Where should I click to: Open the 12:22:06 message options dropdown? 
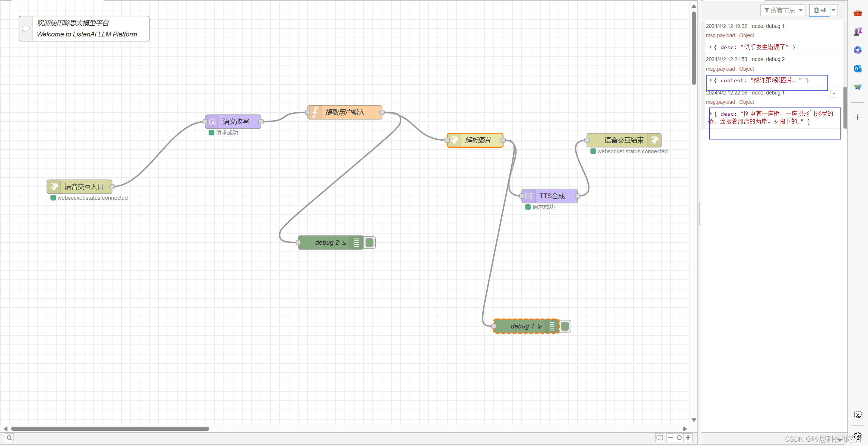pyautogui.click(x=834, y=94)
